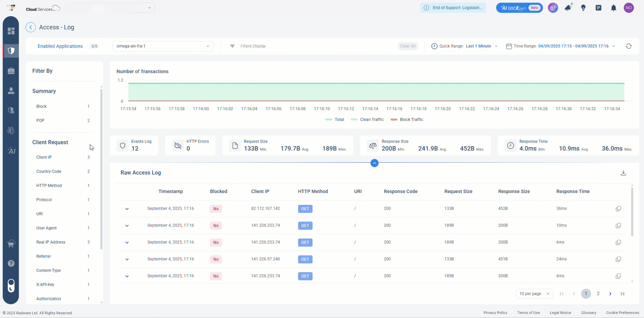Viewport: 644px width, 318px height.
Task: Click the back arrow beside Access - Log
Action: [x=31, y=27]
